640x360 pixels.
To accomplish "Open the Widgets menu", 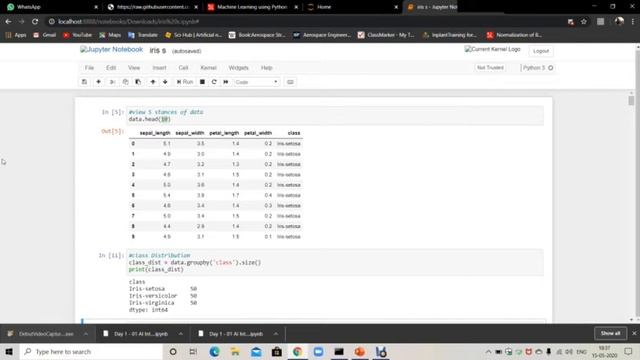I will 238,68.
